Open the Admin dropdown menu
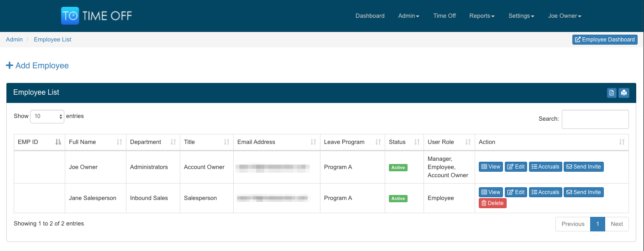Image resolution: width=644 pixels, height=251 pixels. pos(408,16)
